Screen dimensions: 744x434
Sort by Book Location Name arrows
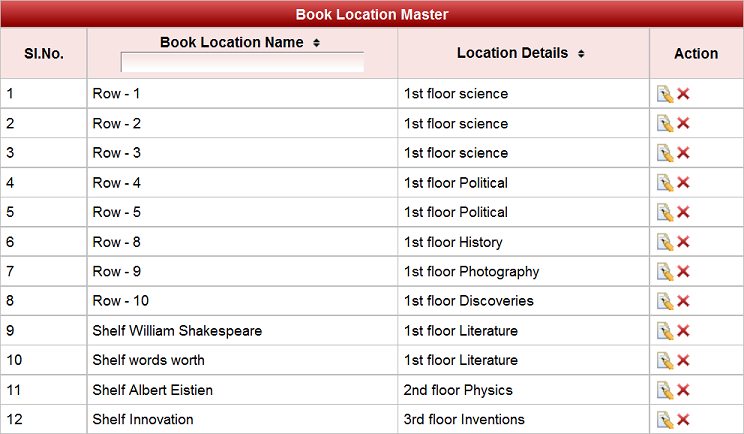pyautogui.click(x=316, y=43)
